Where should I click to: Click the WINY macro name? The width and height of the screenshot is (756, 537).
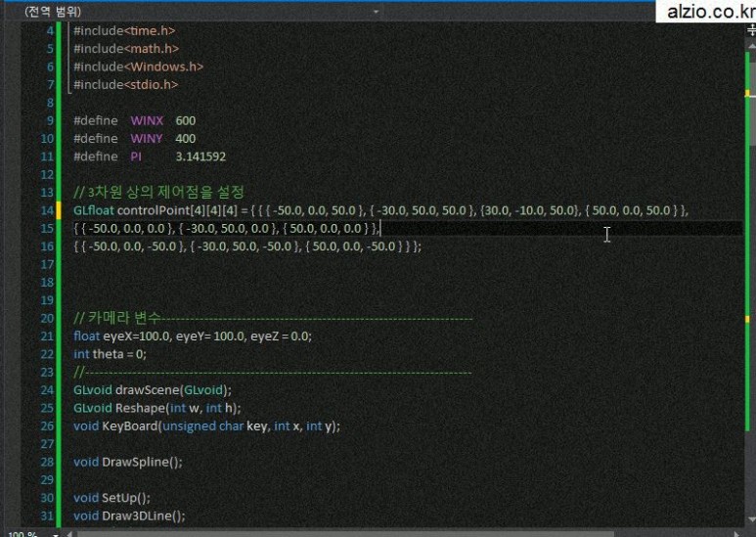pos(147,138)
